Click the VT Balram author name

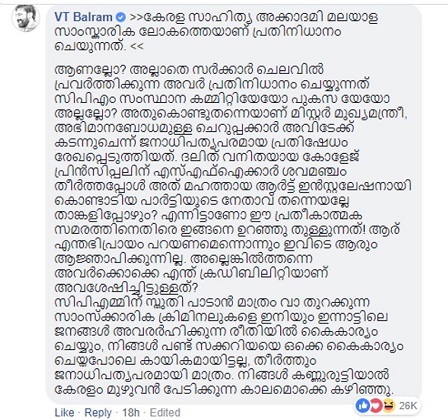pos(84,17)
